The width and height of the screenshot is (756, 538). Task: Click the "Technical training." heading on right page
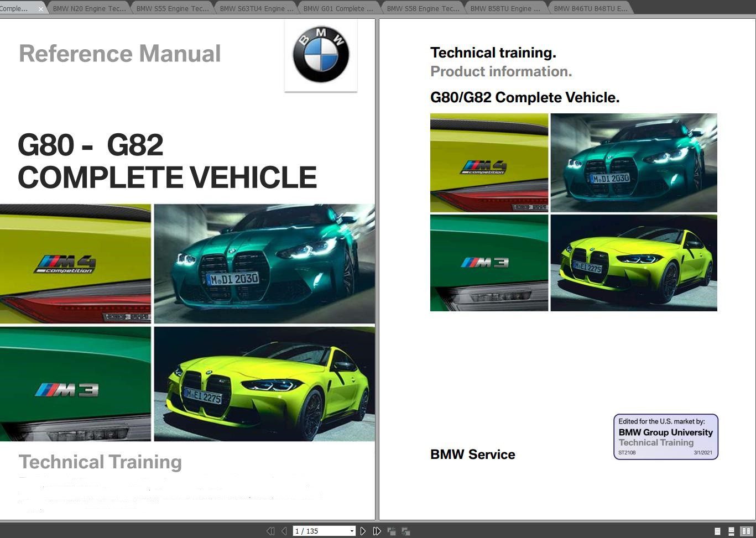(x=493, y=53)
